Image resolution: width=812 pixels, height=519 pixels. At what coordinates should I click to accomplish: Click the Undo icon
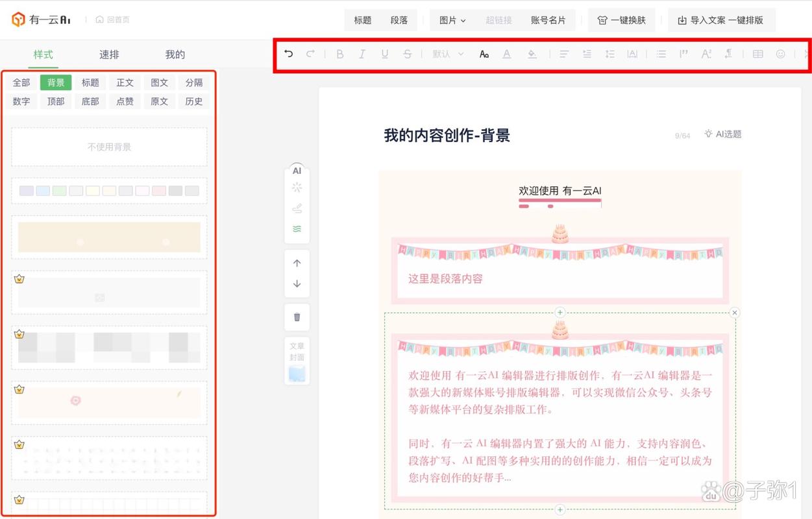pyautogui.click(x=288, y=54)
